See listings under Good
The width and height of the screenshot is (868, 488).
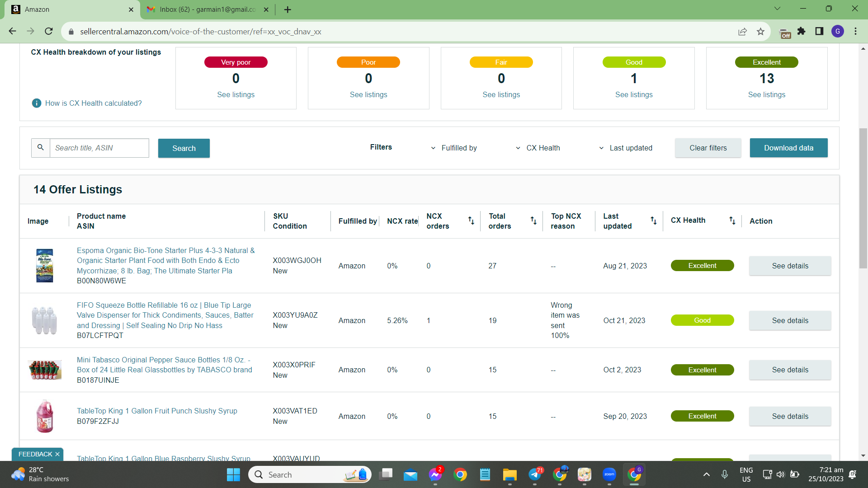(634, 94)
